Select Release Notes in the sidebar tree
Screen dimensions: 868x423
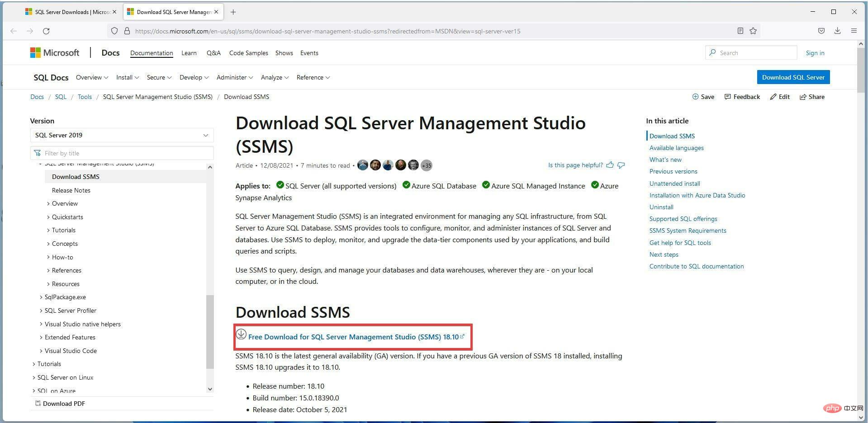(x=71, y=190)
